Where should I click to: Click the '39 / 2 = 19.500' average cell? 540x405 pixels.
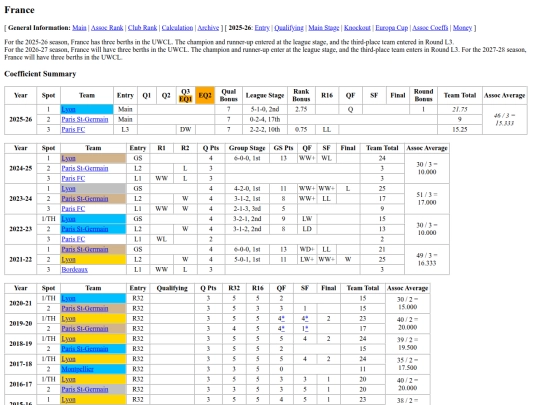(x=407, y=344)
